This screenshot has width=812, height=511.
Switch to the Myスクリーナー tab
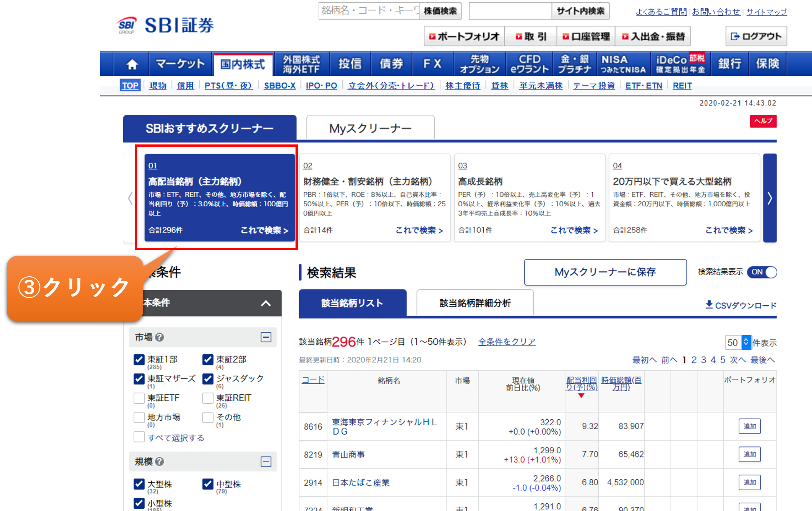[370, 128]
